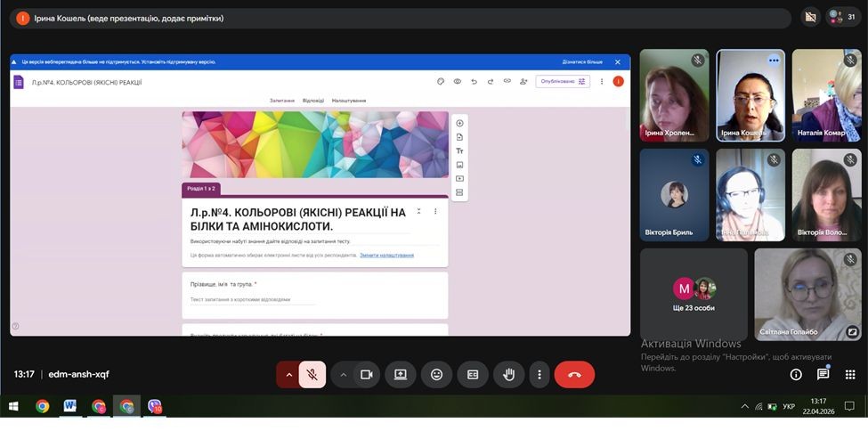This screenshot has height=439, width=868.
Task: Toggle the camera off
Action: click(367, 375)
